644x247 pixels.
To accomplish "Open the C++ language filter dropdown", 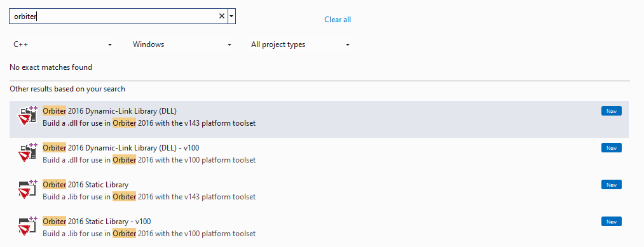I will [62, 44].
